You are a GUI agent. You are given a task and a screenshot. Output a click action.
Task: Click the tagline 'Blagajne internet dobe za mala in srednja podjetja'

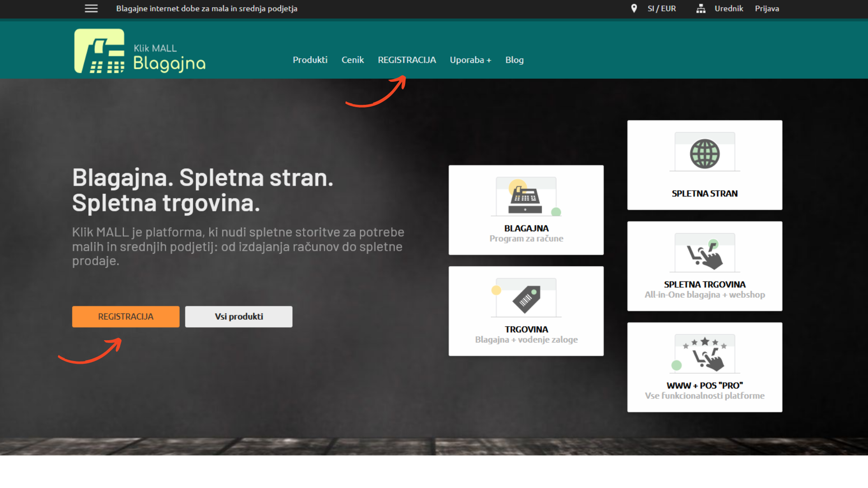(207, 9)
